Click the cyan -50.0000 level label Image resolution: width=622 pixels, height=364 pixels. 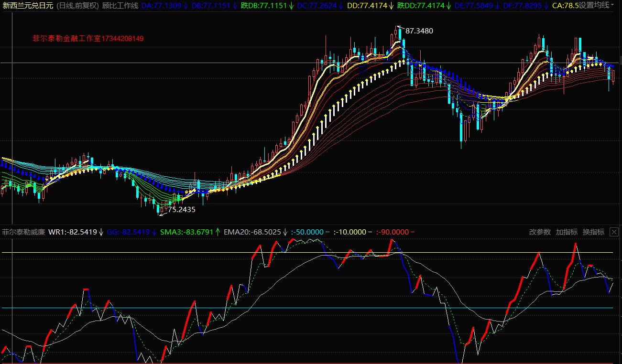click(x=307, y=232)
